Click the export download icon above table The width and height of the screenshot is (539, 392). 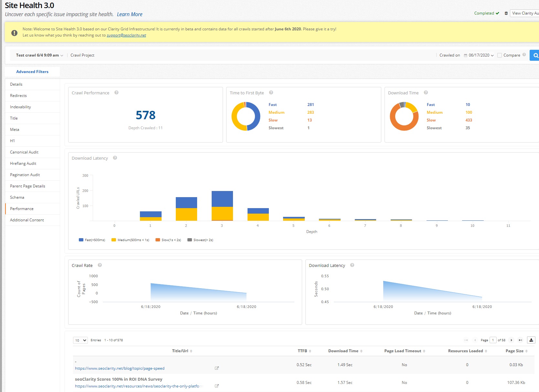tap(531, 340)
